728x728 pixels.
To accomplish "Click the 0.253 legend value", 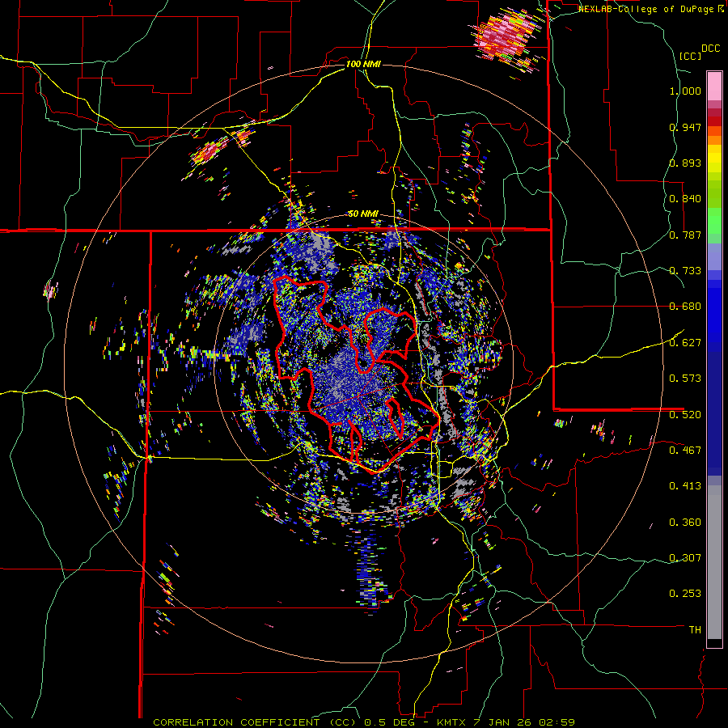I will click(x=685, y=594).
